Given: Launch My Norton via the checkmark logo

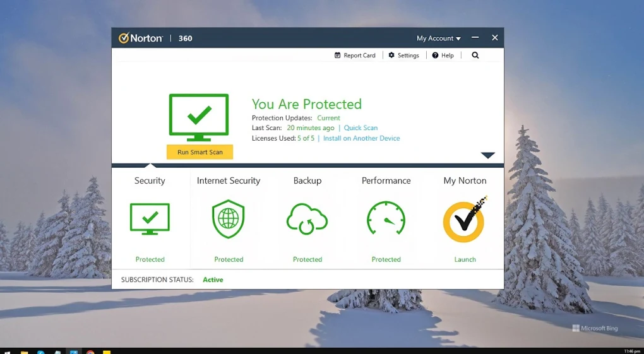Looking at the screenshot, I should tap(464, 221).
